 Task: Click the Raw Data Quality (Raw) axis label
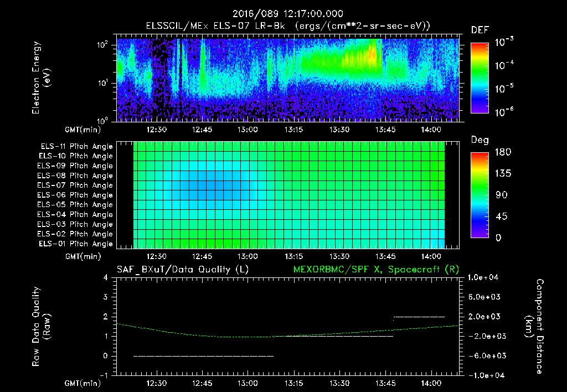click(x=41, y=327)
